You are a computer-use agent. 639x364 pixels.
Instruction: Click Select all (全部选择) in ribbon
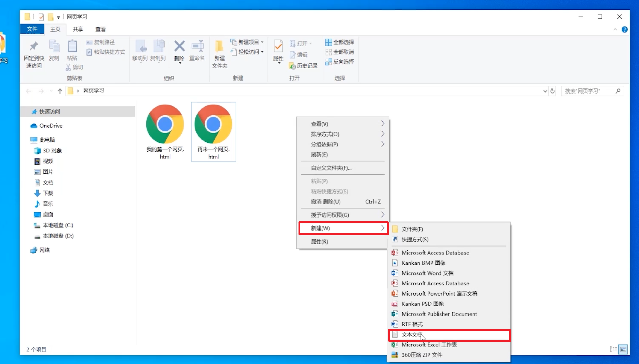click(x=340, y=42)
